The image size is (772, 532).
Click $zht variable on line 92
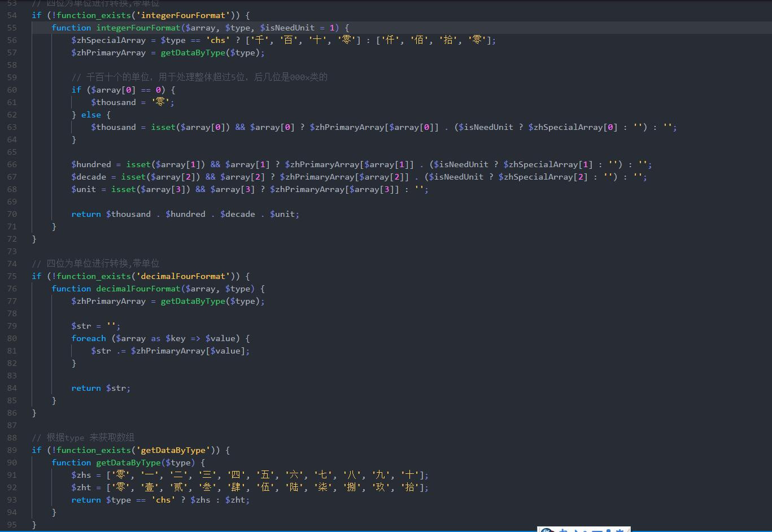81,487
